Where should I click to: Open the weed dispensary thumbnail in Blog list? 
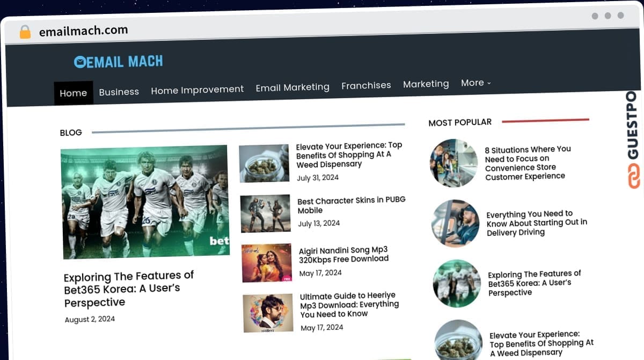pos(264,163)
